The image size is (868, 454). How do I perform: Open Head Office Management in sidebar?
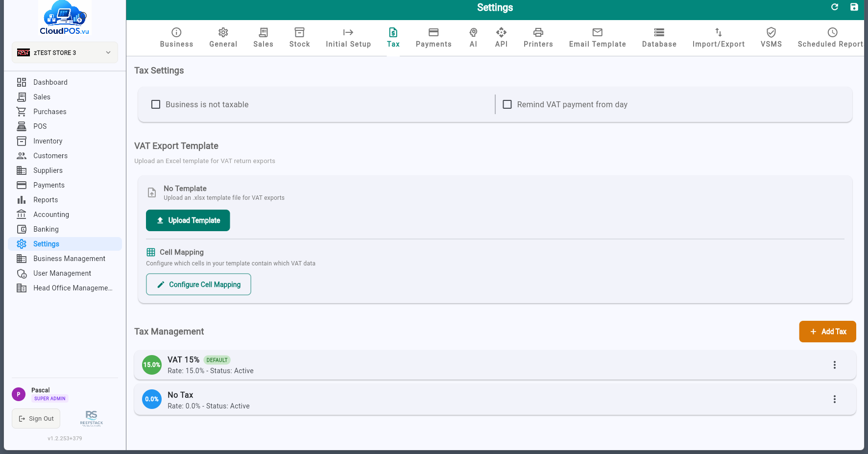pos(65,288)
